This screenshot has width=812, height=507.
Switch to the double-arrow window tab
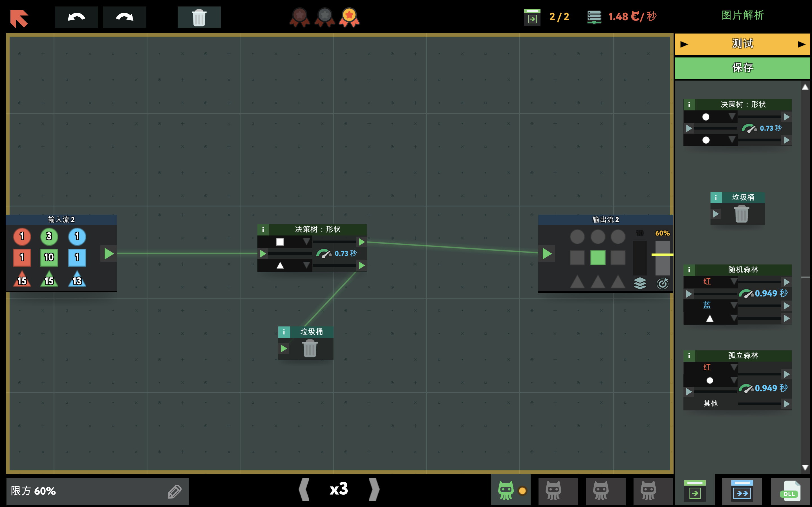point(742,491)
